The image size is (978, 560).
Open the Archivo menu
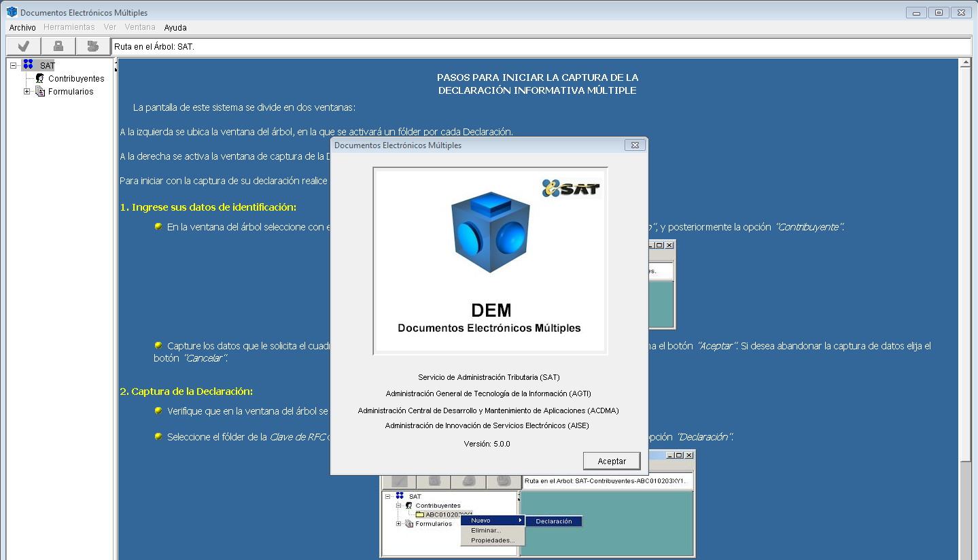tap(22, 28)
